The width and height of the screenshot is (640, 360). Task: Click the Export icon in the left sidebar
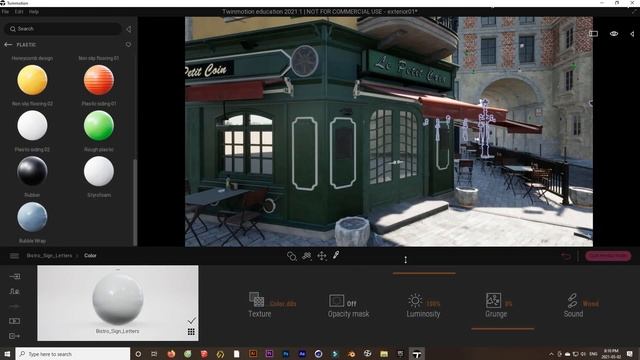coord(15,336)
